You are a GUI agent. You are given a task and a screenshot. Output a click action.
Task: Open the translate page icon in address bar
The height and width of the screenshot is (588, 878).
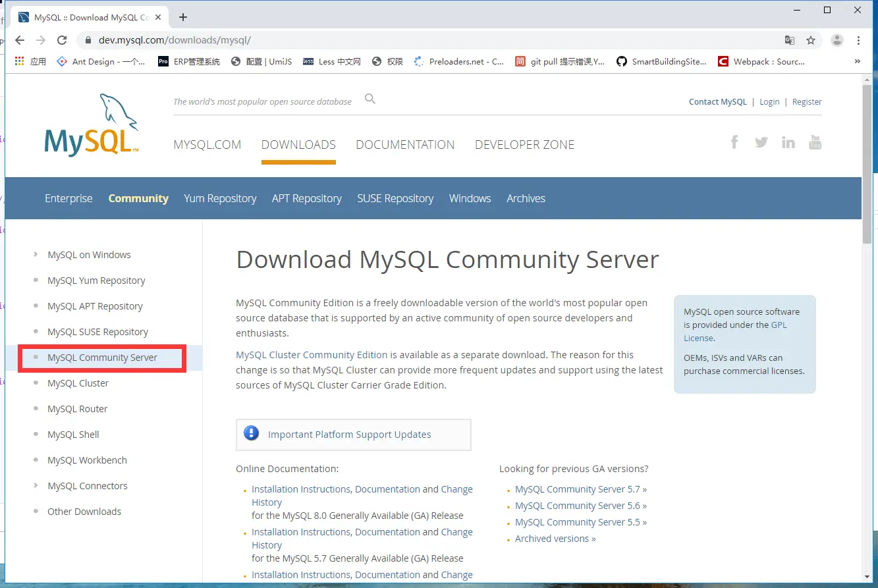790,40
